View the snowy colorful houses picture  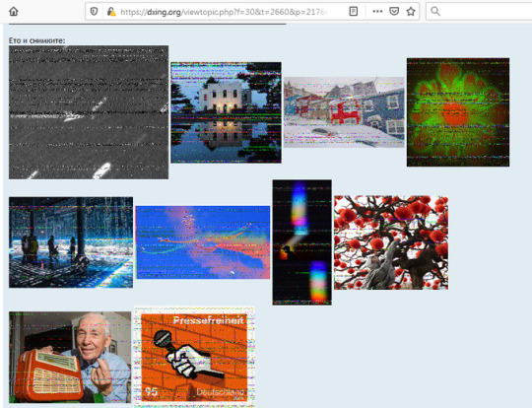[344, 112]
